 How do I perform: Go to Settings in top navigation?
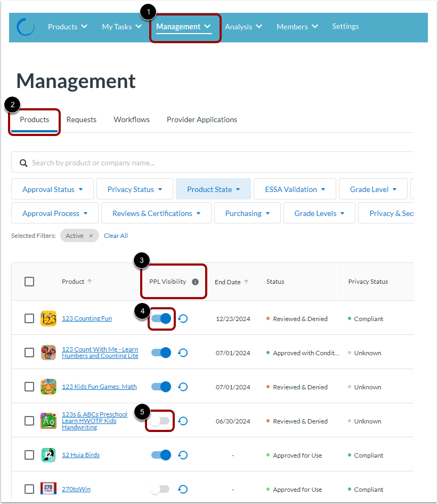click(x=345, y=26)
